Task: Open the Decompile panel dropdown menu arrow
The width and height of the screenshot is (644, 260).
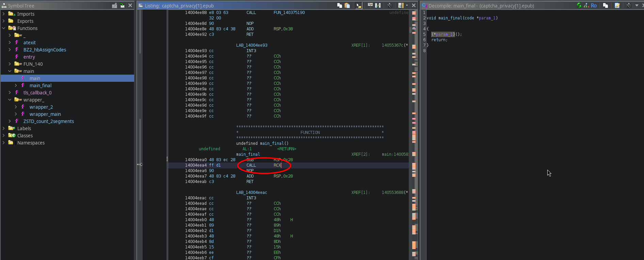Action: pyautogui.click(x=637, y=5)
